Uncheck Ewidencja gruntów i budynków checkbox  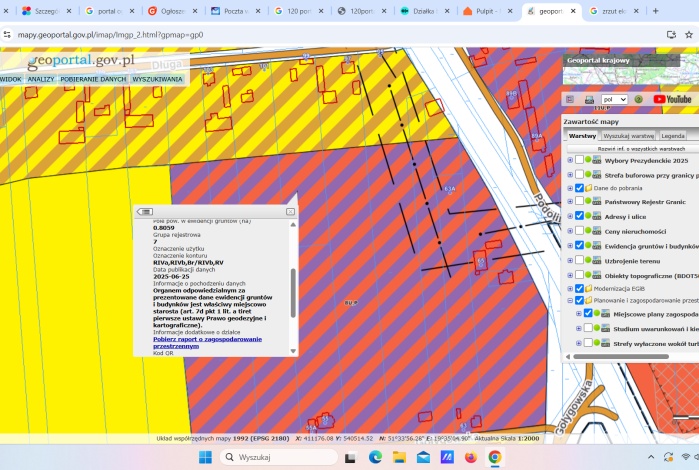[579, 245]
